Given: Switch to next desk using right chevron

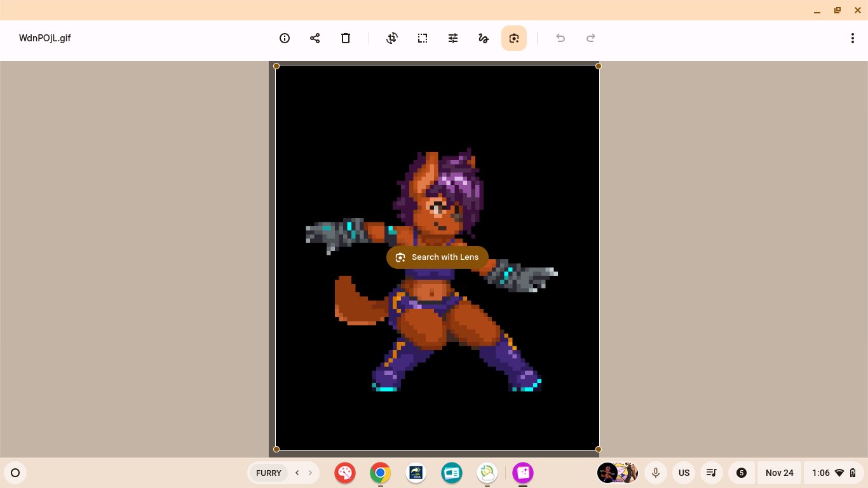Looking at the screenshot, I should [310, 473].
